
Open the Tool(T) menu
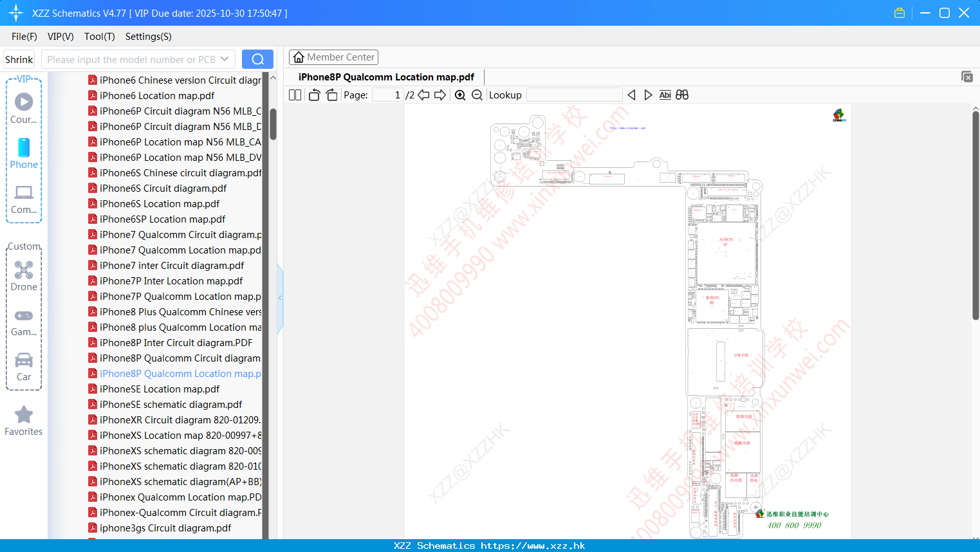tap(100, 37)
